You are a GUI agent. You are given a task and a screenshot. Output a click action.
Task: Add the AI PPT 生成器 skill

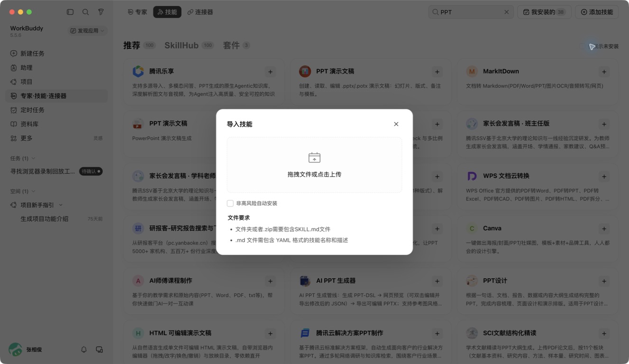tap(437, 282)
